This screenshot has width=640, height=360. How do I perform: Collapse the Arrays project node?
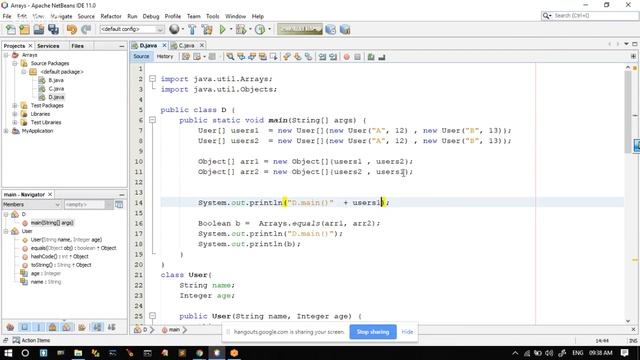pos(6,55)
